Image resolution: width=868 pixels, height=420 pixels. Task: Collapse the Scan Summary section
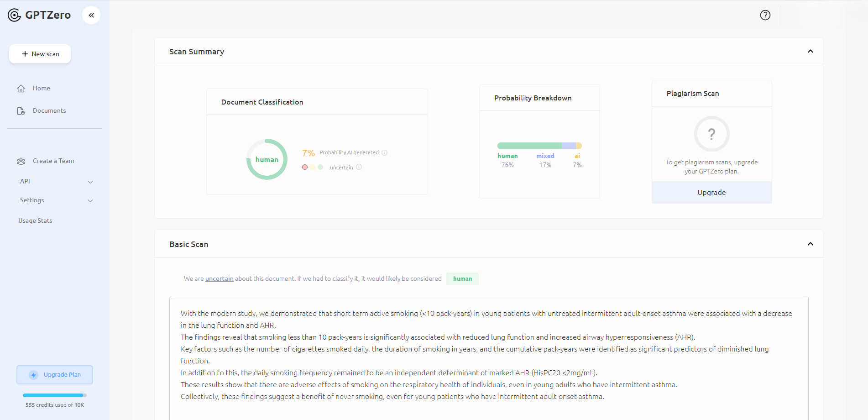point(810,51)
